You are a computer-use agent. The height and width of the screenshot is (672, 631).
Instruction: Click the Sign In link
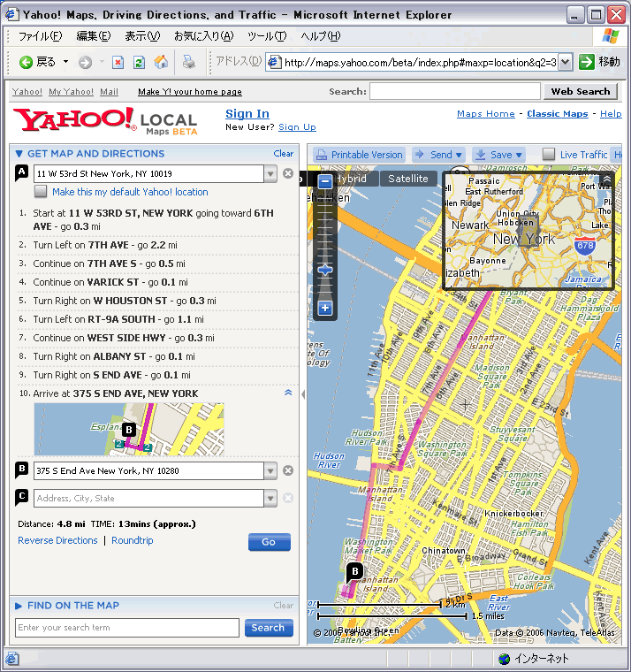tap(247, 113)
